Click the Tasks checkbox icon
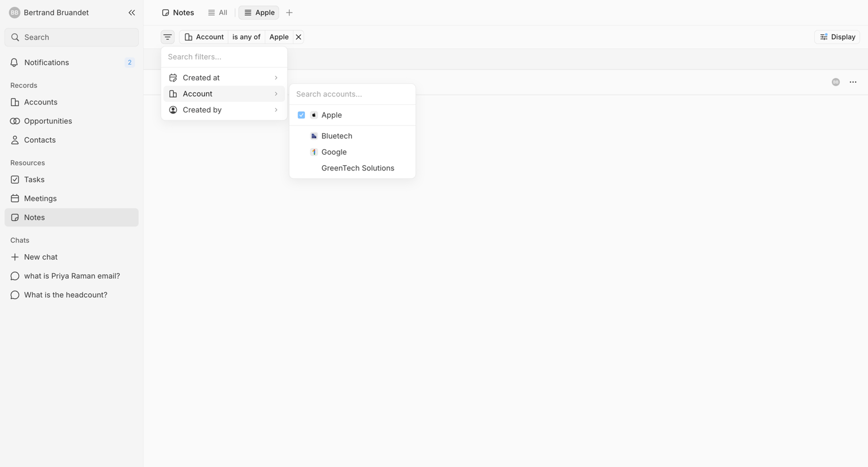This screenshot has height=467, width=868. click(x=15, y=180)
